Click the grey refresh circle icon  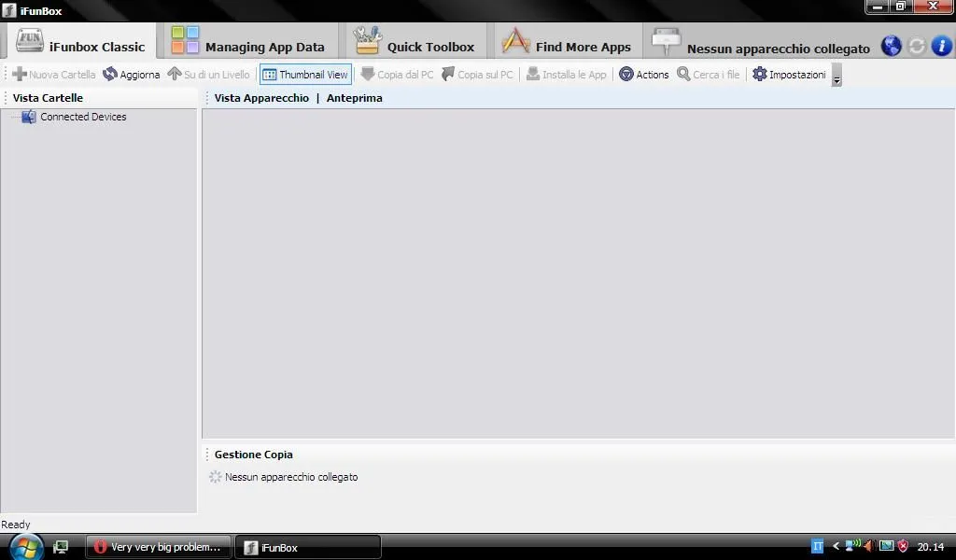[917, 46]
